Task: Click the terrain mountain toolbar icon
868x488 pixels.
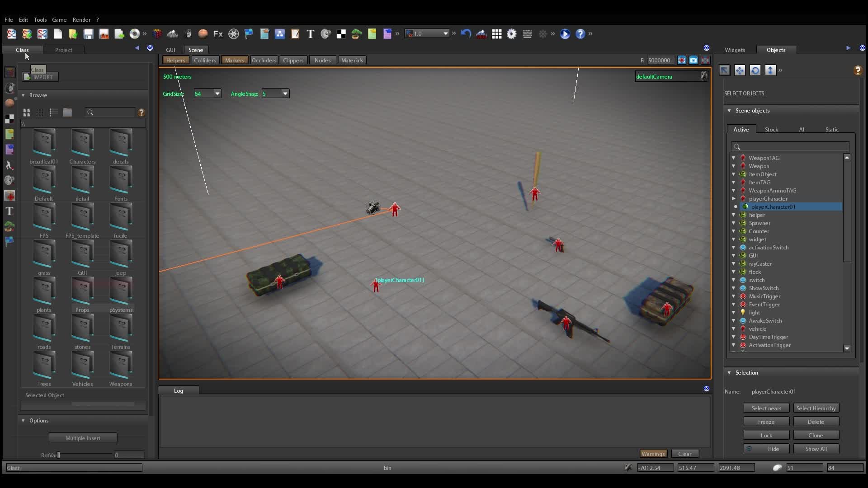Action: tap(172, 34)
